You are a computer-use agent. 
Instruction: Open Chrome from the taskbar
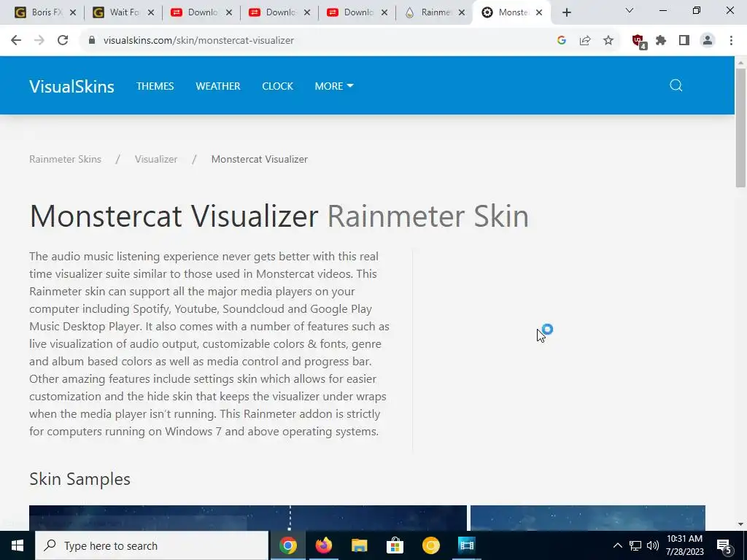point(287,545)
